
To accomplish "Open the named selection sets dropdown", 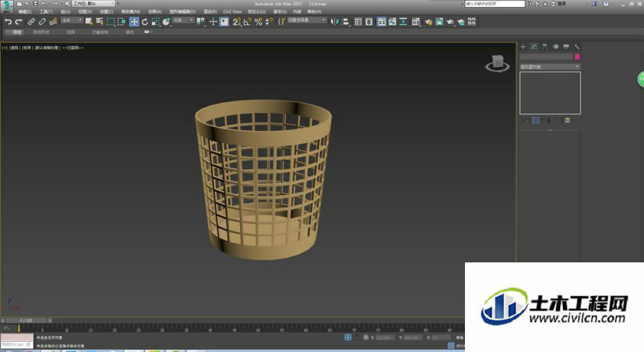I will tap(307, 20).
